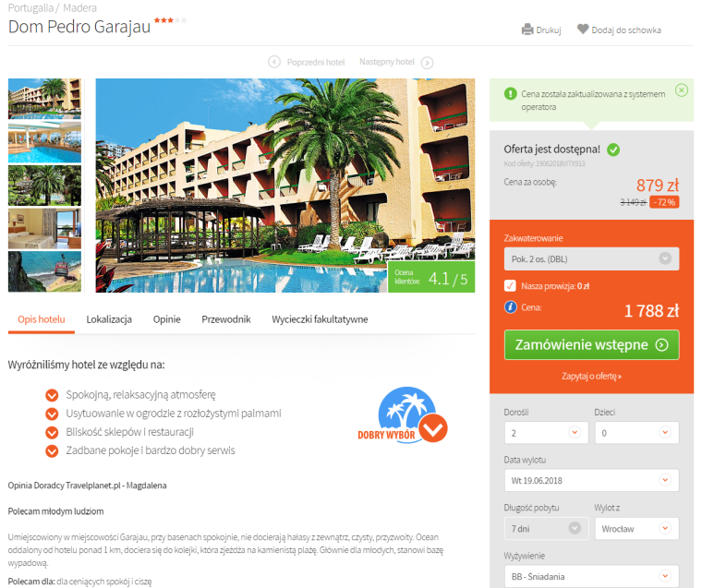The width and height of the screenshot is (702, 588).
Task: Go to next hotel arrow icon
Action: 427,62
